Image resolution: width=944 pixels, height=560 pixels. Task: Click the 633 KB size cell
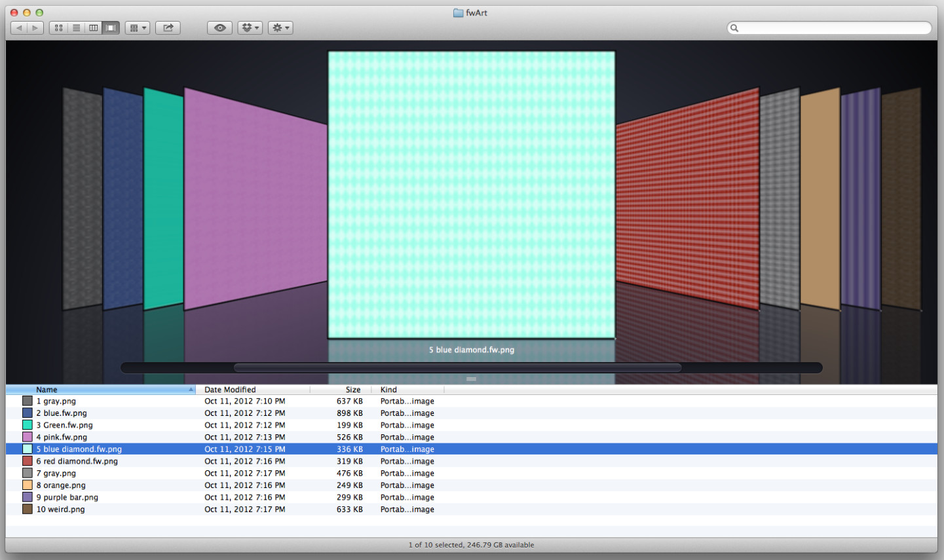350,510
